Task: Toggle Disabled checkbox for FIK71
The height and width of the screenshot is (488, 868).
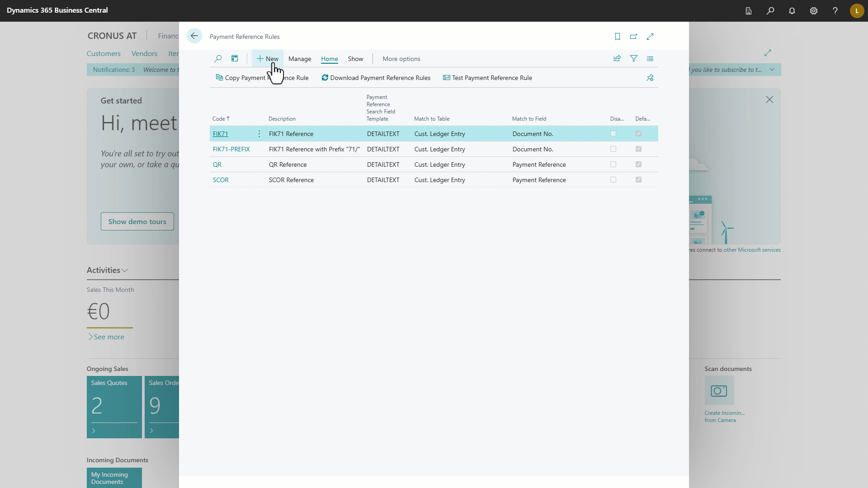Action: [x=613, y=134]
